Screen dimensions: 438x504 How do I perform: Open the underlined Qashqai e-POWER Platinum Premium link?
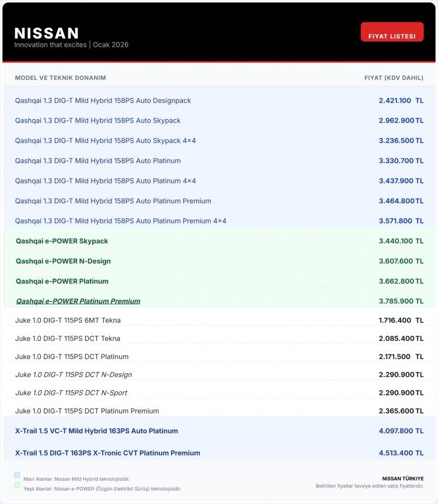78,301
